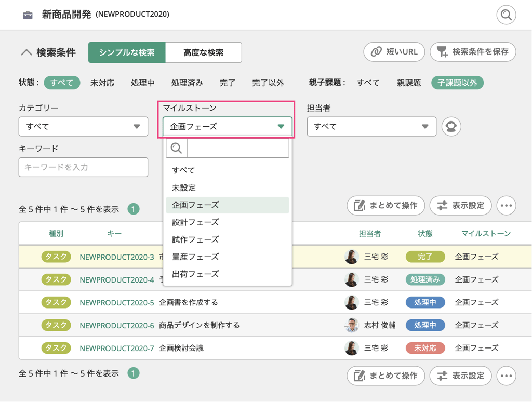Open the カテゴリー dropdown

click(83, 126)
